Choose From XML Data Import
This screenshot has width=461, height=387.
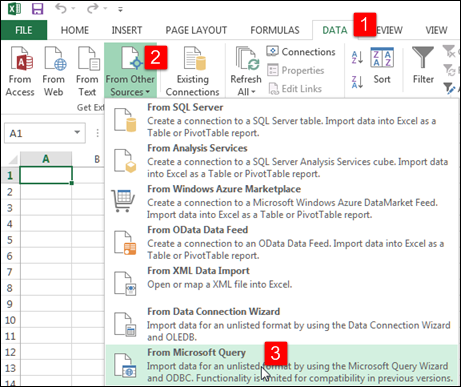pos(281,283)
